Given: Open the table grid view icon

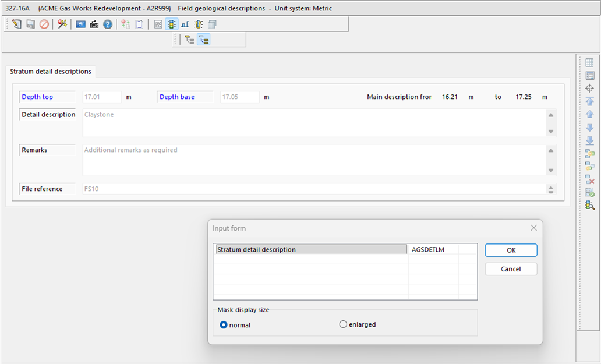Looking at the screenshot, I should click(x=589, y=63).
